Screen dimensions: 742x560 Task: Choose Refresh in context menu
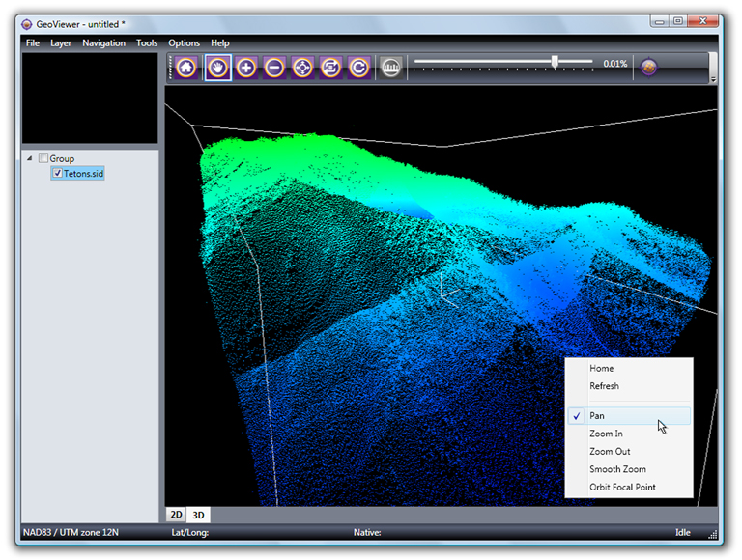tap(629, 386)
